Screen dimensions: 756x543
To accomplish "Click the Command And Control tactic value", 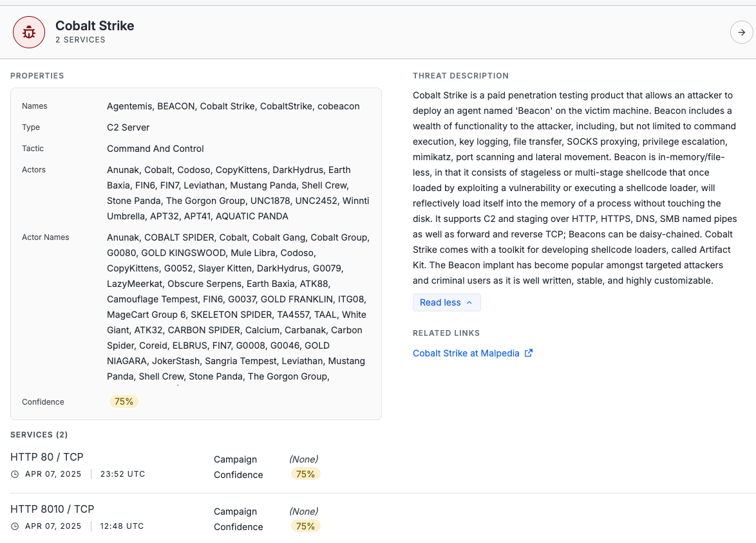I will point(155,149).
